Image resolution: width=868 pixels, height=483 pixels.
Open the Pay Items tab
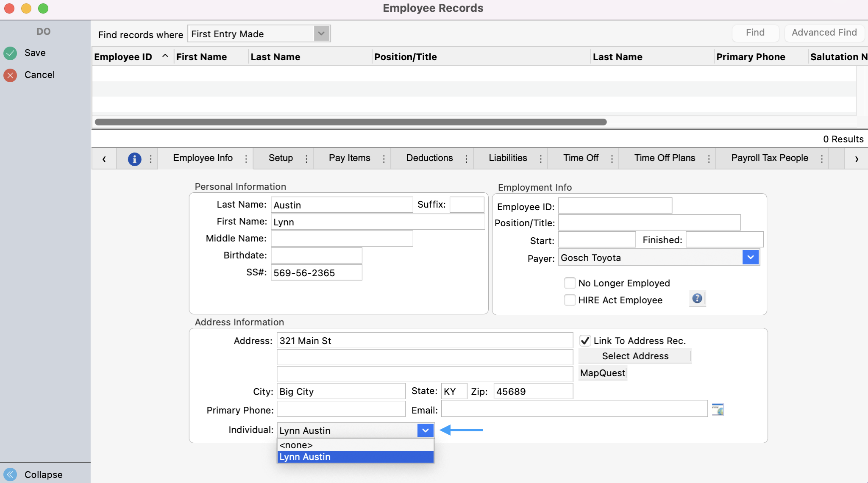click(349, 158)
